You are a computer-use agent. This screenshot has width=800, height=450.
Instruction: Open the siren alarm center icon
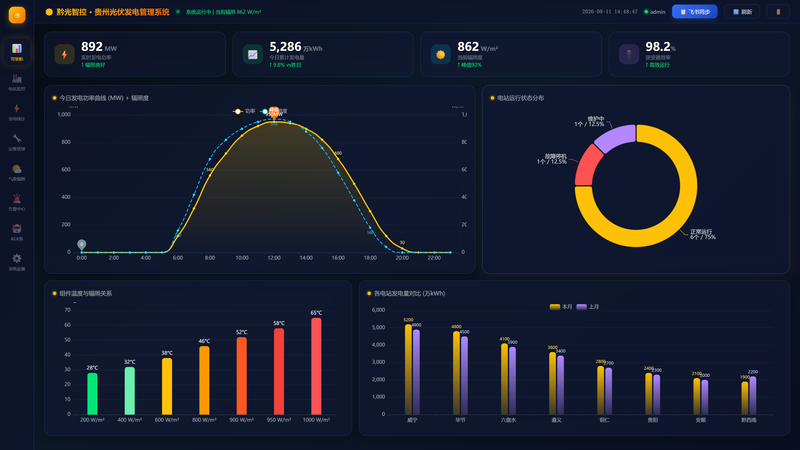(x=17, y=202)
